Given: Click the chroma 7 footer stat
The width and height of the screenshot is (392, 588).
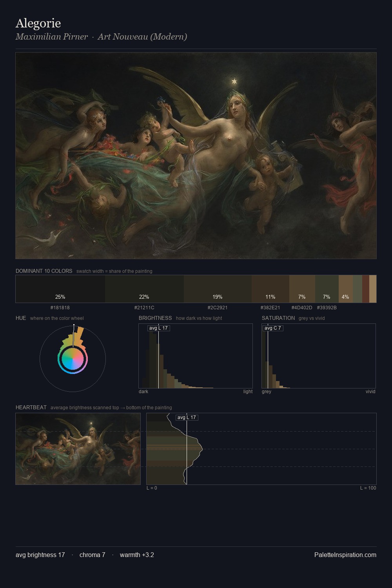Looking at the screenshot, I should click(x=93, y=555).
